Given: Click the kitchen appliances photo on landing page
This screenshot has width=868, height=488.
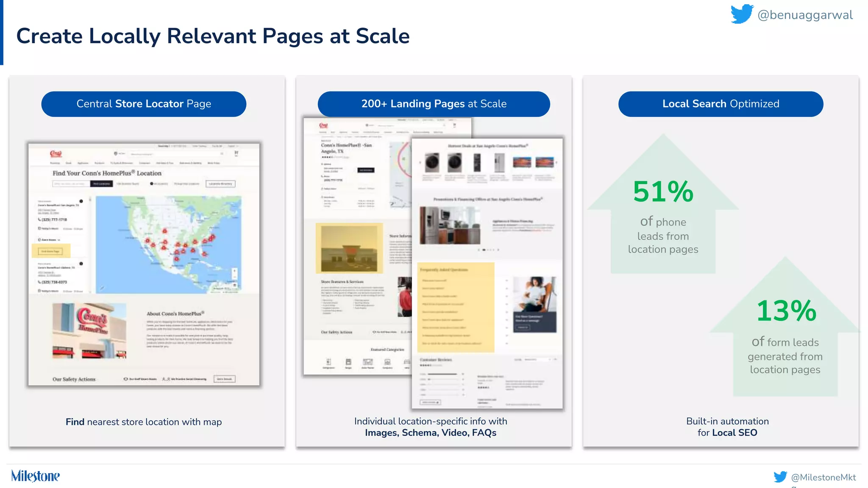Looking at the screenshot, I should click(x=450, y=225).
